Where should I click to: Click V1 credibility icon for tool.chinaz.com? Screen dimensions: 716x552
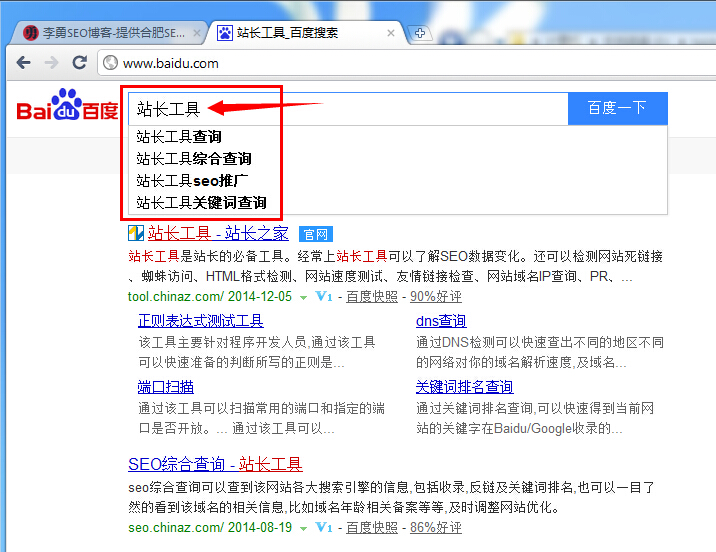click(324, 297)
